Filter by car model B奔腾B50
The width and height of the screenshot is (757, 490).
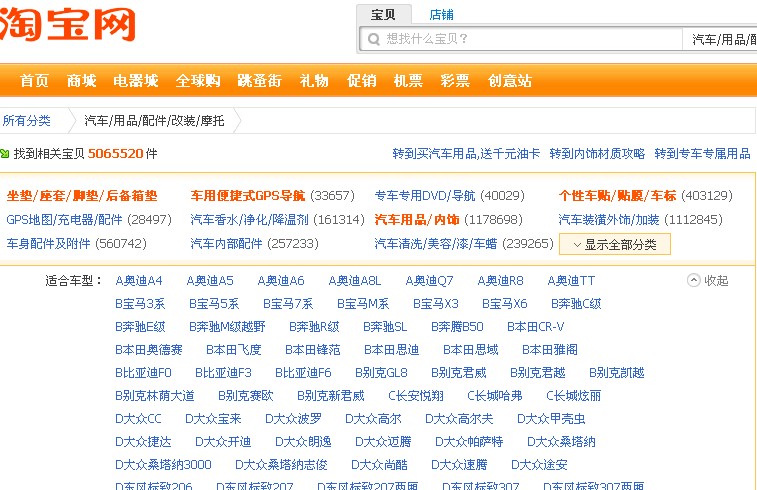457,327
